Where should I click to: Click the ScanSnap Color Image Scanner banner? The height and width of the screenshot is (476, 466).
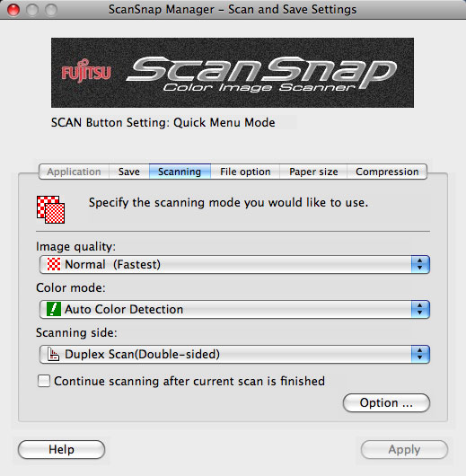tap(233, 73)
